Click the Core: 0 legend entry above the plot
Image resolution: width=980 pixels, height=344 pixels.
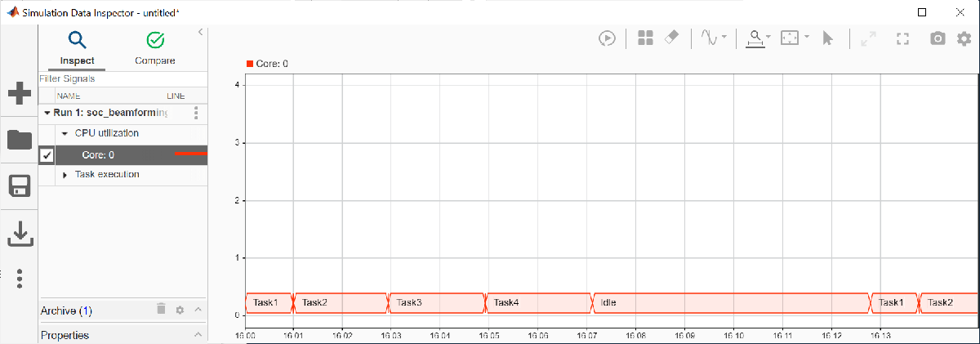point(267,63)
